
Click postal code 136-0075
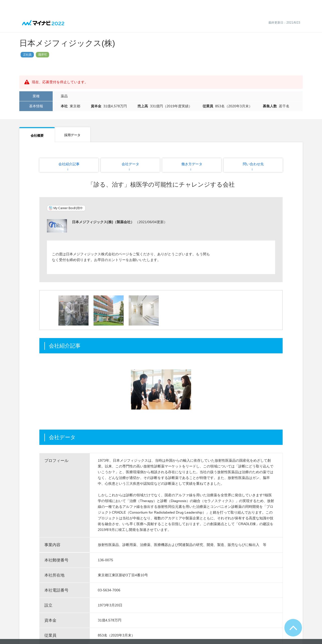[x=105, y=560]
